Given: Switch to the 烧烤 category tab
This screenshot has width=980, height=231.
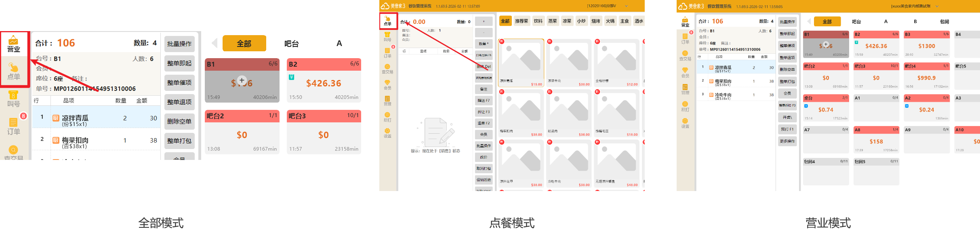Looking at the screenshot, I should tap(595, 21).
